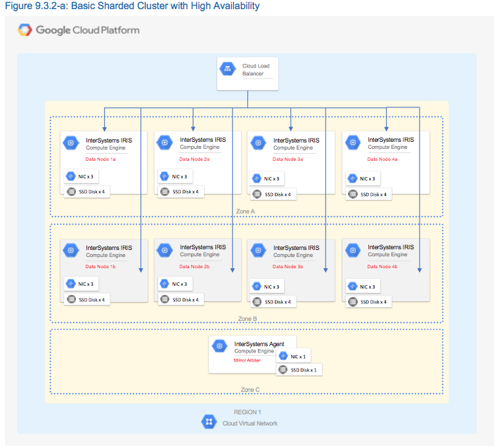Select the Compute Engine icon of Data Node 3a
The height and width of the screenshot is (448, 497).
pos(258,143)
